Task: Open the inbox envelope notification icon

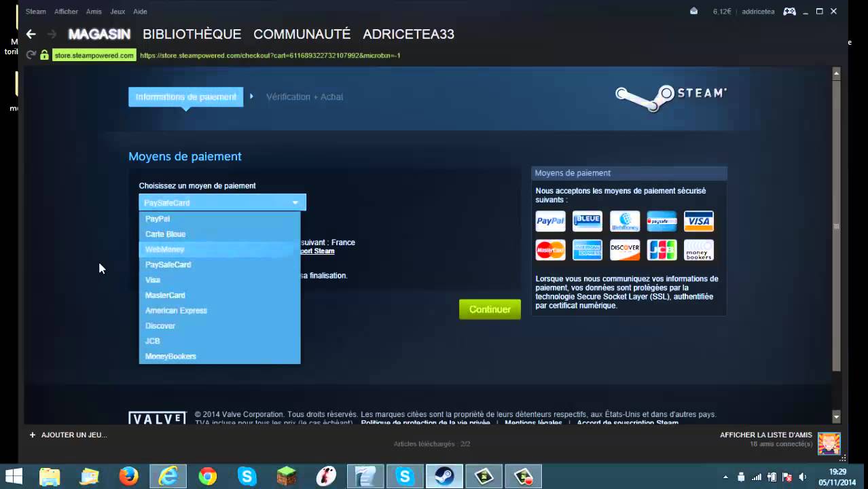Action: tap(693, 11)
